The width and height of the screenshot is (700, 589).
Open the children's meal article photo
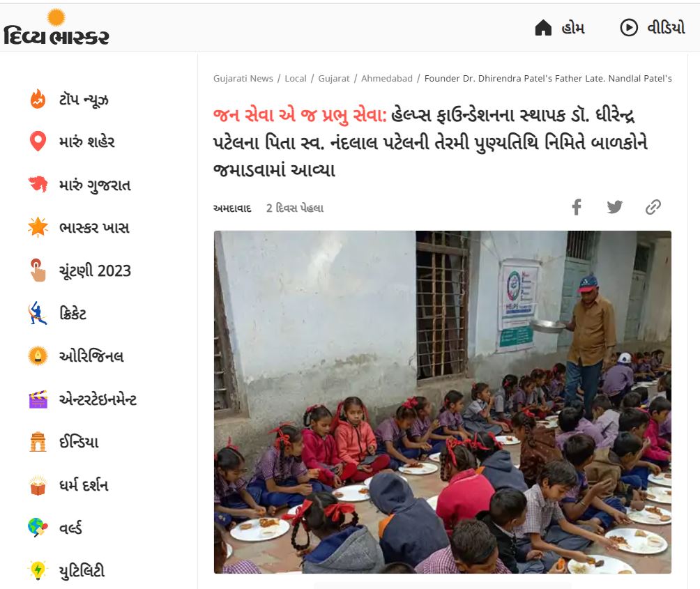click(x=443, y=402)
